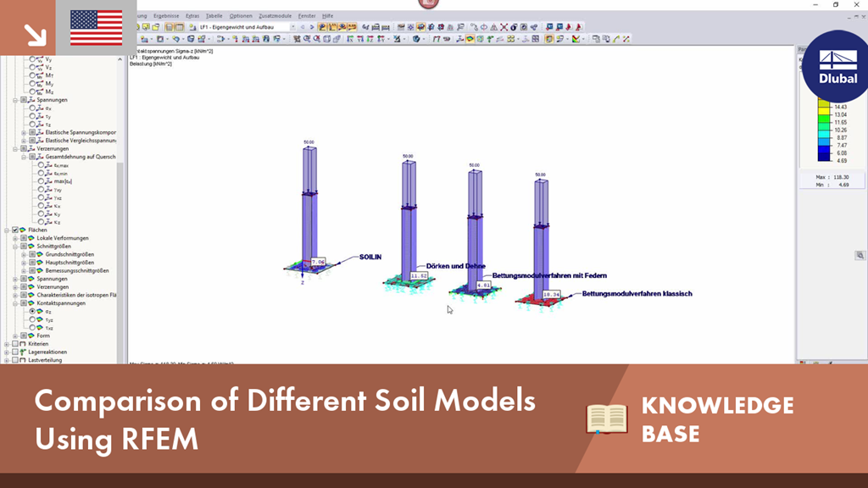Click the US flag language icon
The height and width of the screenshot is (488, 868).
click(x=97, y=28)
